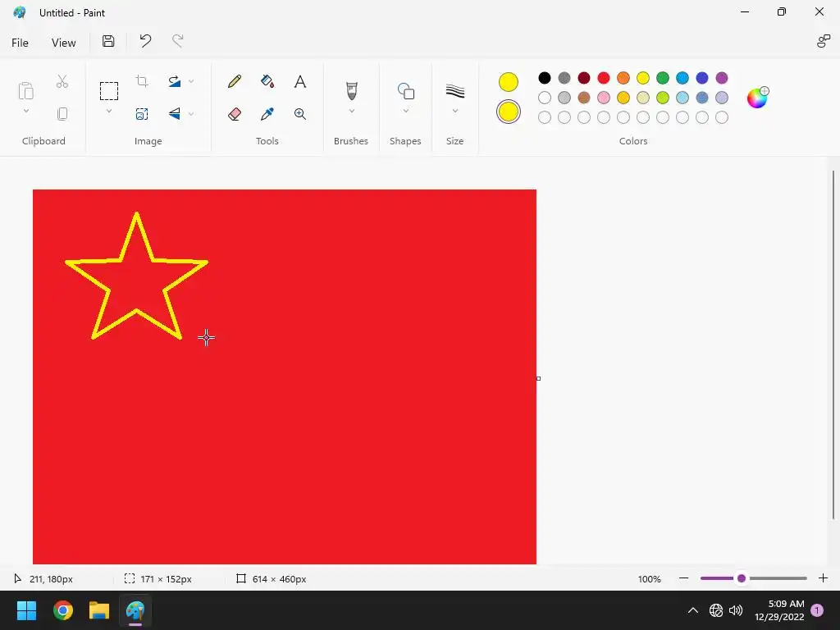Click the volume speaker tray icon
Viewport: 840px width, 630px height.
point(736,610)
